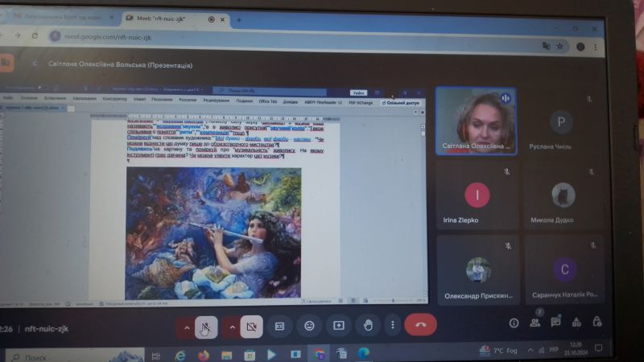The image size is (644, 362).
Task: Click the speaking indicator on Світлана's tile
Action: click(506, 98)
